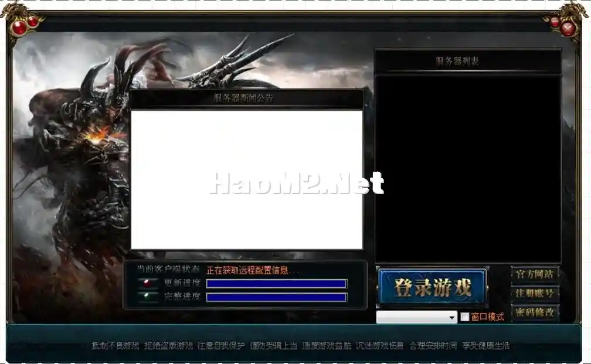The width and height of the screenshot is (591, 364).
Task: Click the red 正在获取远程配置信息 status text
Action: coord(252,270)
